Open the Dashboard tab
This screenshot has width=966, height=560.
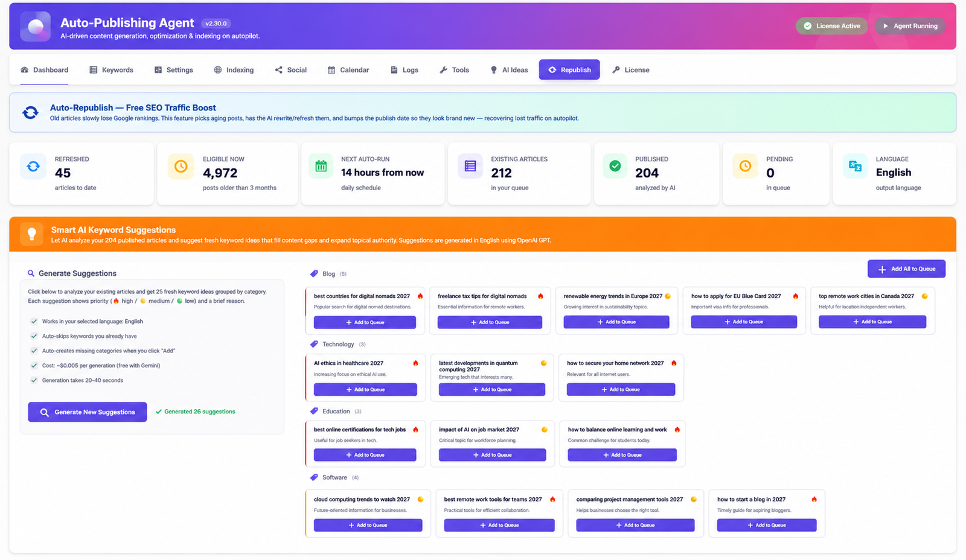click(x=45, y=70)
